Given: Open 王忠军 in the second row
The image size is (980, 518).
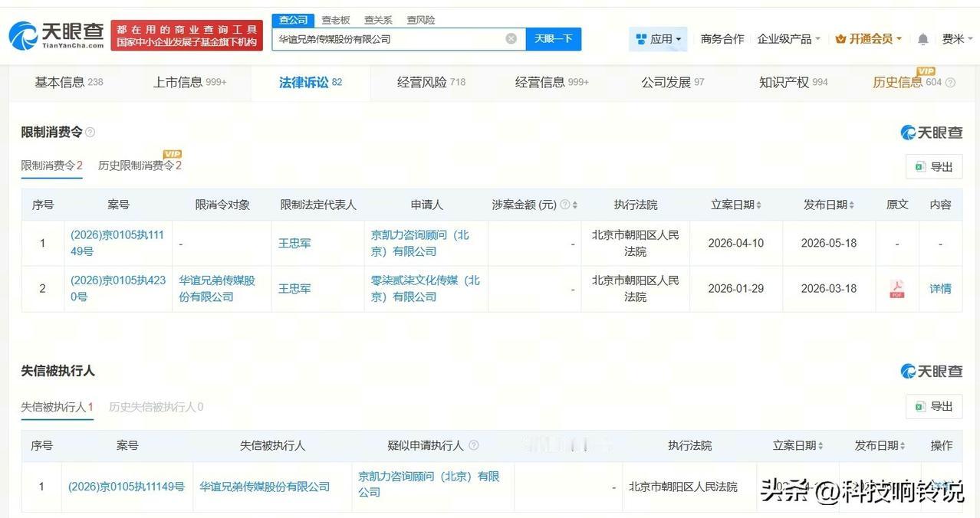Looking at the screenshot, I should coord(294,288).
